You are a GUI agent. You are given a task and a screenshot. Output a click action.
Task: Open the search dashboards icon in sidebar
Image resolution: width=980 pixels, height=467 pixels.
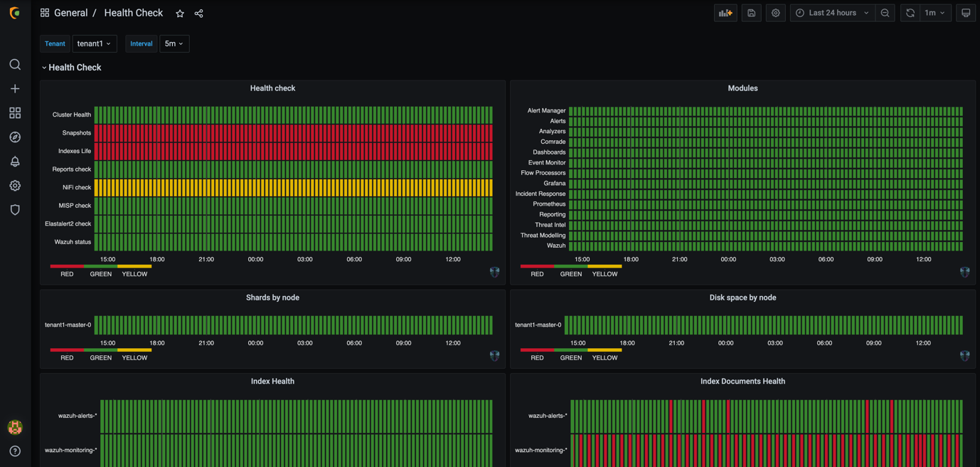[15, 65]
